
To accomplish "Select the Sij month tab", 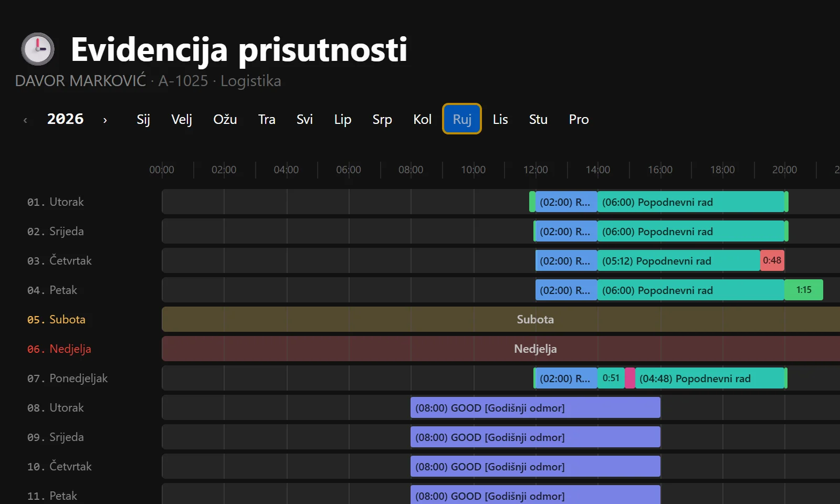I will pos(143,119).
